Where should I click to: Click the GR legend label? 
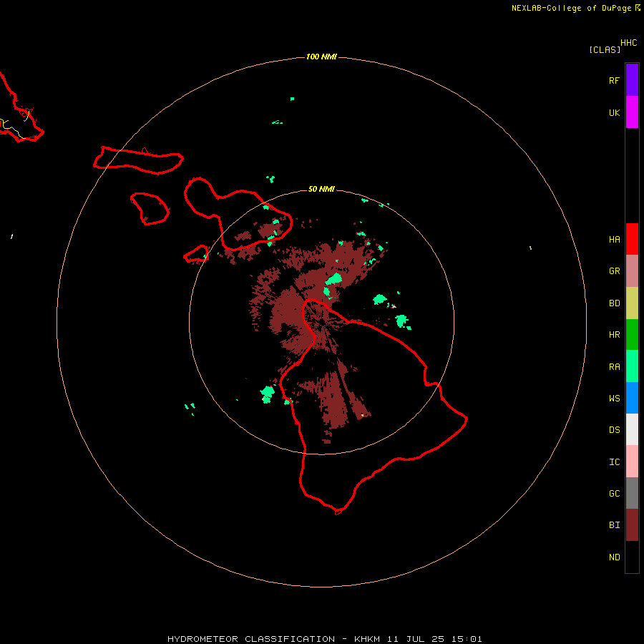point(614,271)
